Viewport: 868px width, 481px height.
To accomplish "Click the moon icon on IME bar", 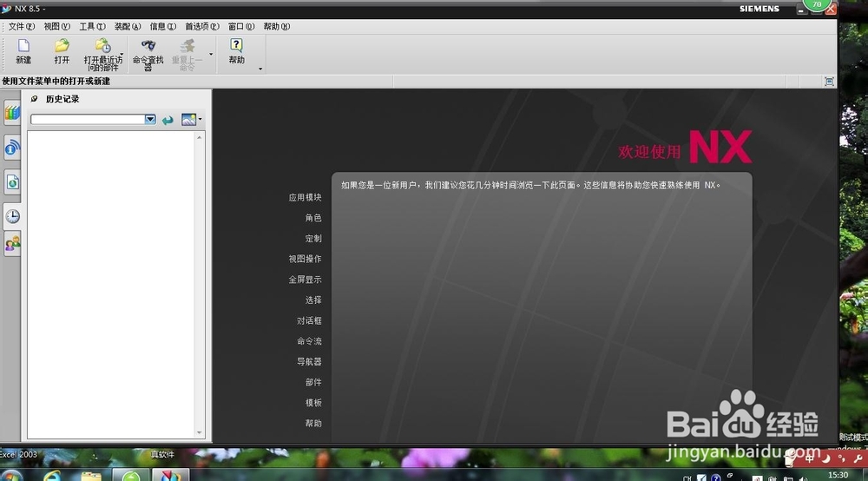I will [825, 458].
